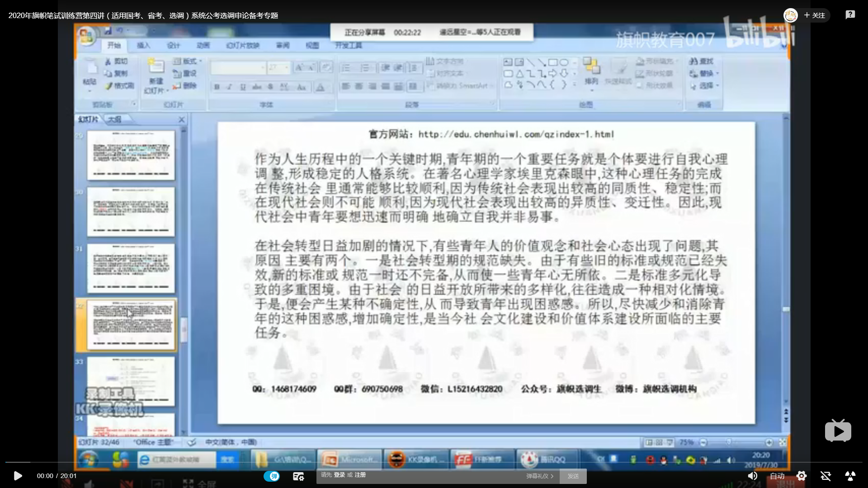Switch to the 大纲 outline pane tab
This screenshot has height=488, width=868.
coord(115,119)
